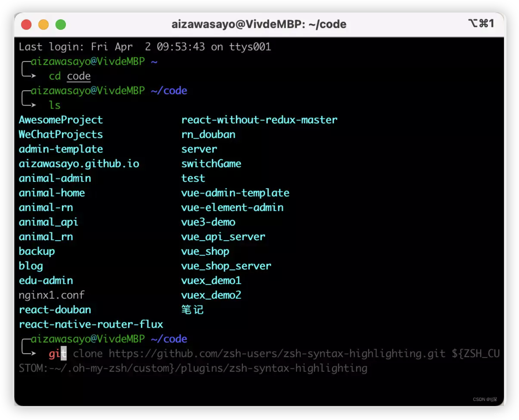Click the vue-element-admin folder name
Screen dimensions: 519x420
click(232, 208)
